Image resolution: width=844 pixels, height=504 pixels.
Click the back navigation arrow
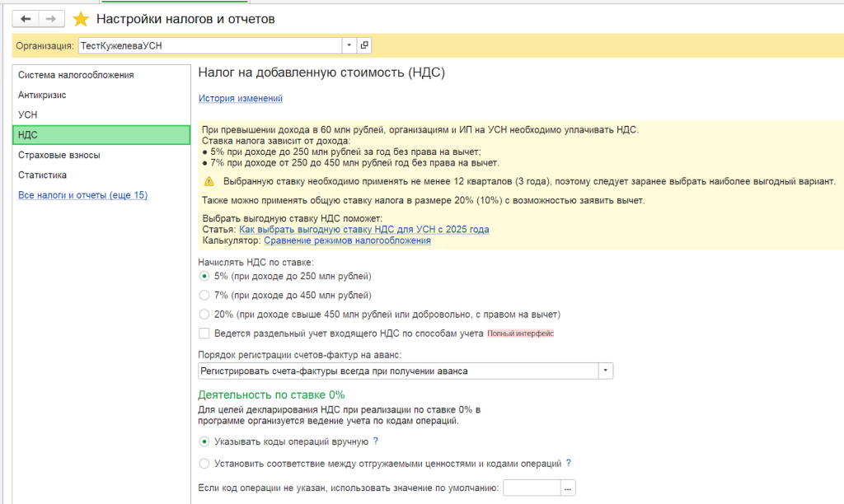26,19
